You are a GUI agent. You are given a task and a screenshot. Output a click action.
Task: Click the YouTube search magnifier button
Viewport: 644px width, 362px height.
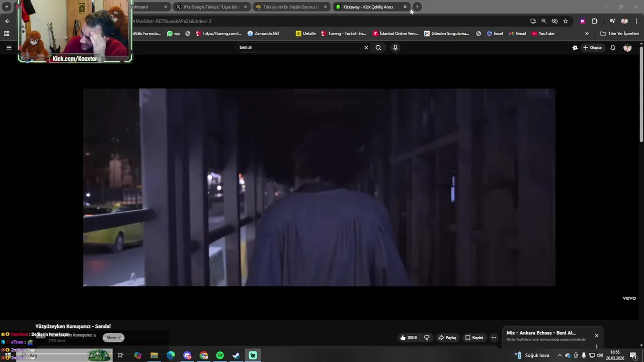point(378,47)
